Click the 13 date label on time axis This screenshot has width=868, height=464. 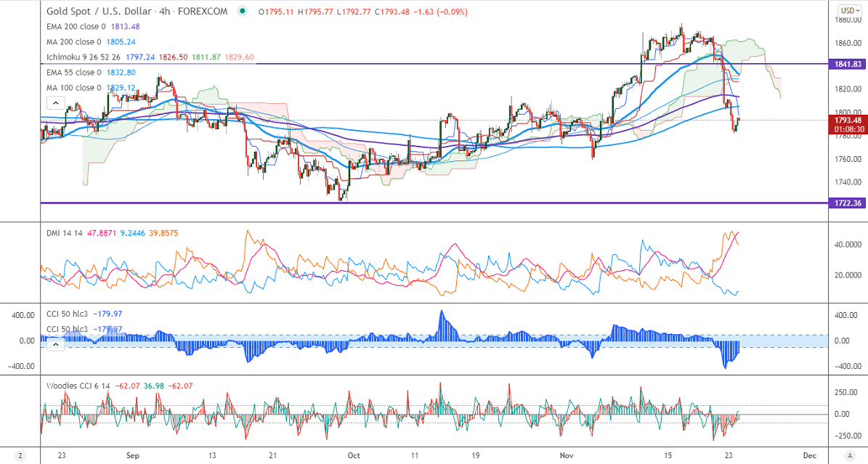212,456
